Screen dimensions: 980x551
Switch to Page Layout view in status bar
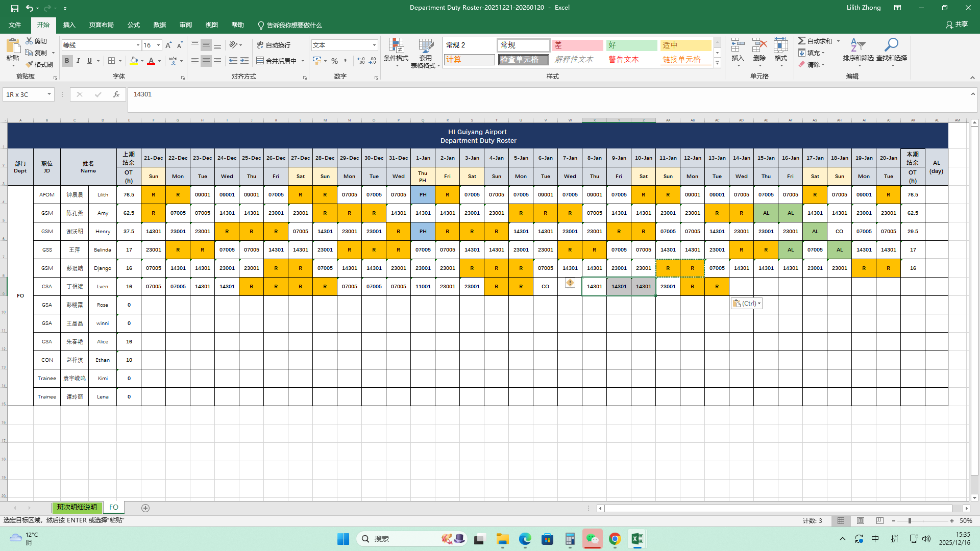(x=861, y=521)
